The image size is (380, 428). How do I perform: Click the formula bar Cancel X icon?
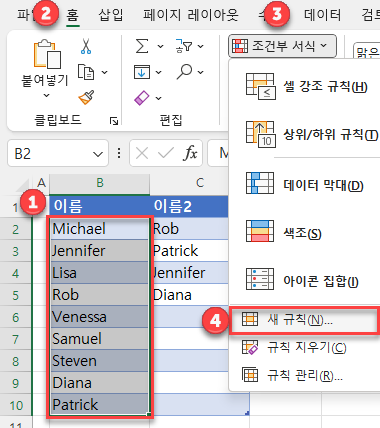[x=142, y=154]
